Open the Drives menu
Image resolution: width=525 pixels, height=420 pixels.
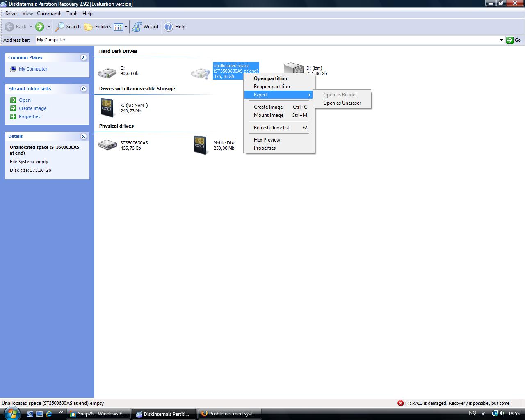[12, 14]
